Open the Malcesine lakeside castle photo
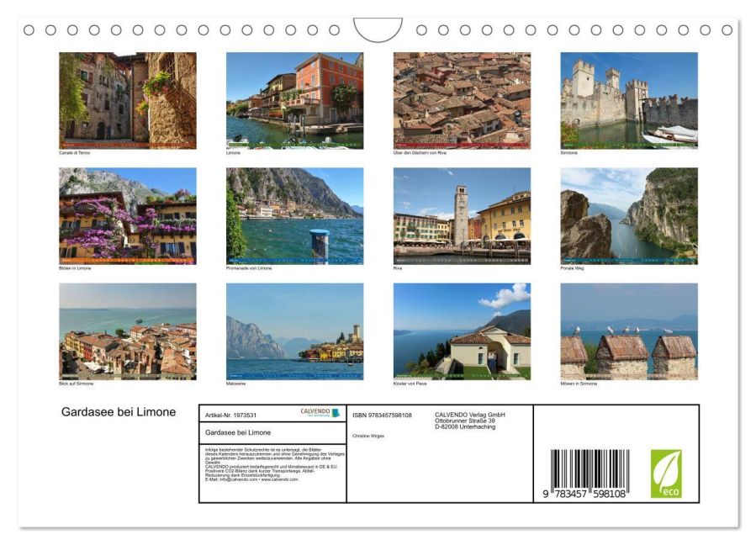Image resolution: width=756 pixels, height=545 pixels. [x=294, y=331]
